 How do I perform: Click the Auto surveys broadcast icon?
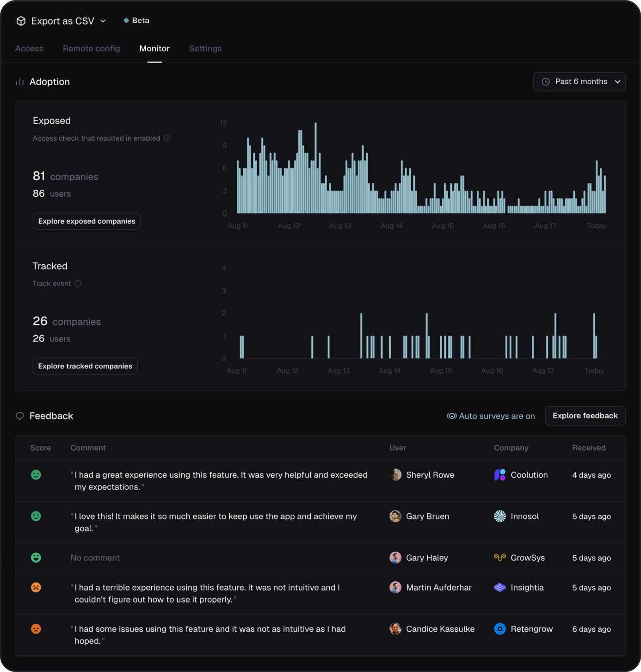(x=452, y=416)
